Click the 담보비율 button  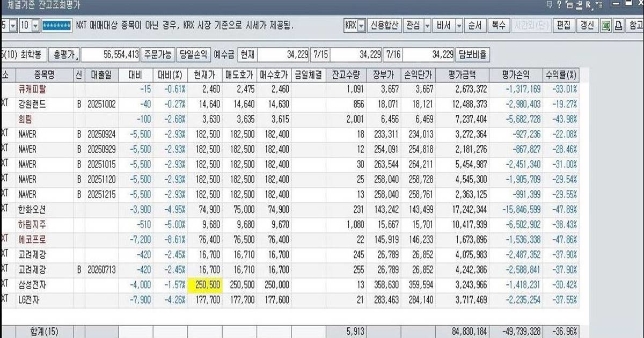(473, 54)
